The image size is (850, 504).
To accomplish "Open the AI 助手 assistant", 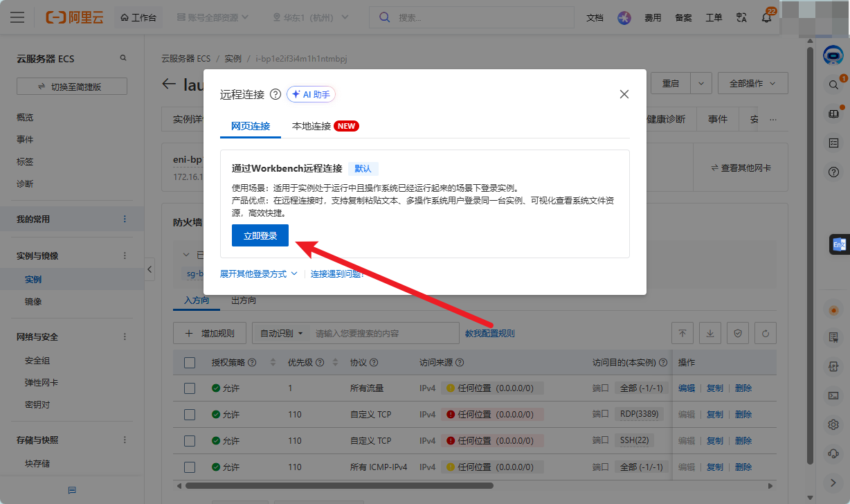I will 311,94.
